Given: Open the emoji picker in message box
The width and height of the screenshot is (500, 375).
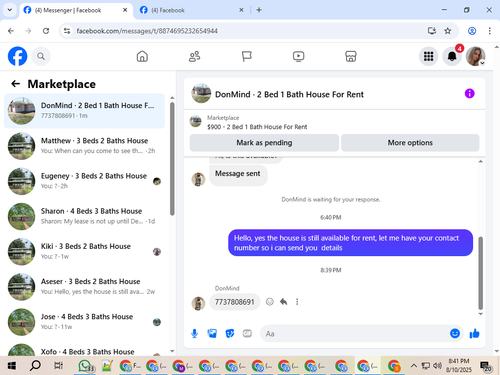Looking at the screenshot, I should [455, 333].
